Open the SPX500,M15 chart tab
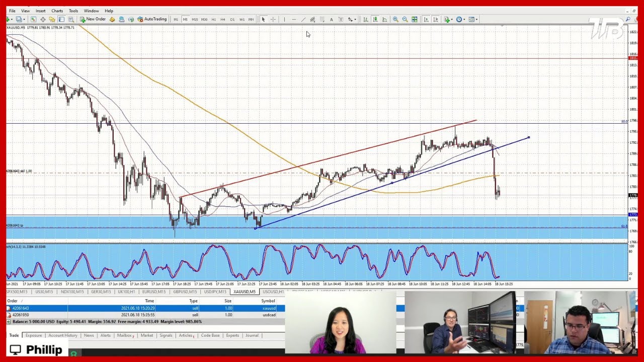The height and width of the screenshot is (362, 644). [x=16, y=292]
